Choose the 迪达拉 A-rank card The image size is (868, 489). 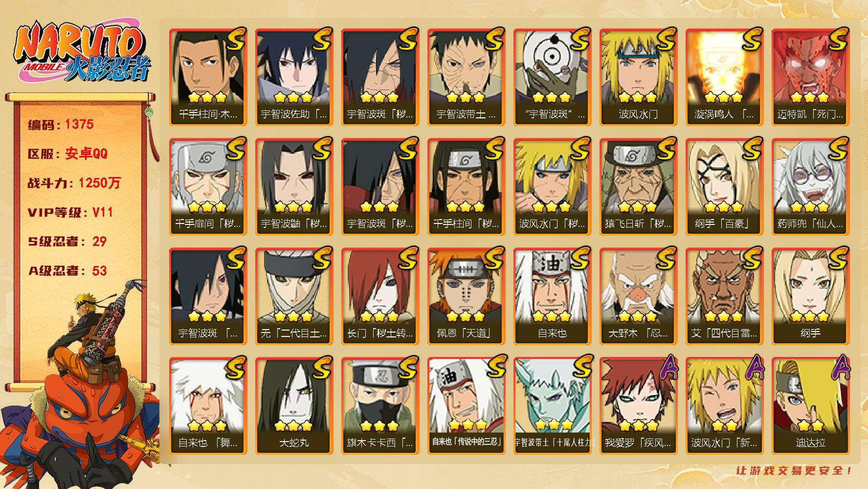[810, 405]
